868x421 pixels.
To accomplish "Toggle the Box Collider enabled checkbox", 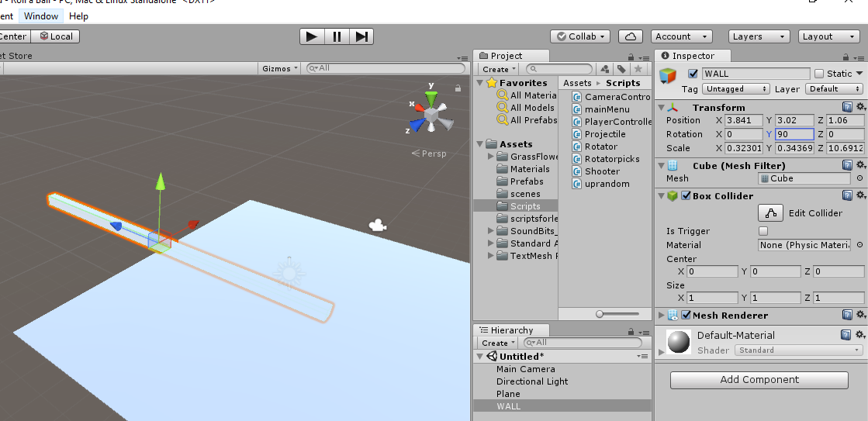I will tap(686, 196).
